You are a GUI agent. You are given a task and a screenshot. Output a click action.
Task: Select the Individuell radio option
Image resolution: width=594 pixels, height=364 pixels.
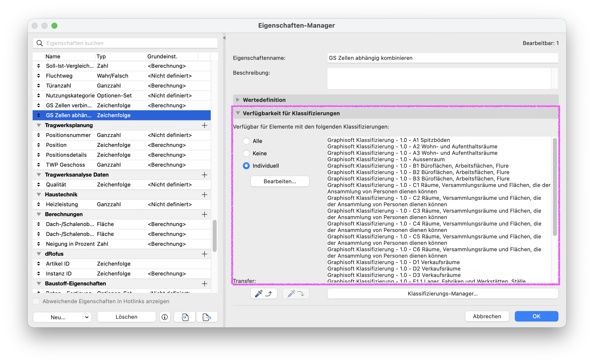[246, 166]
